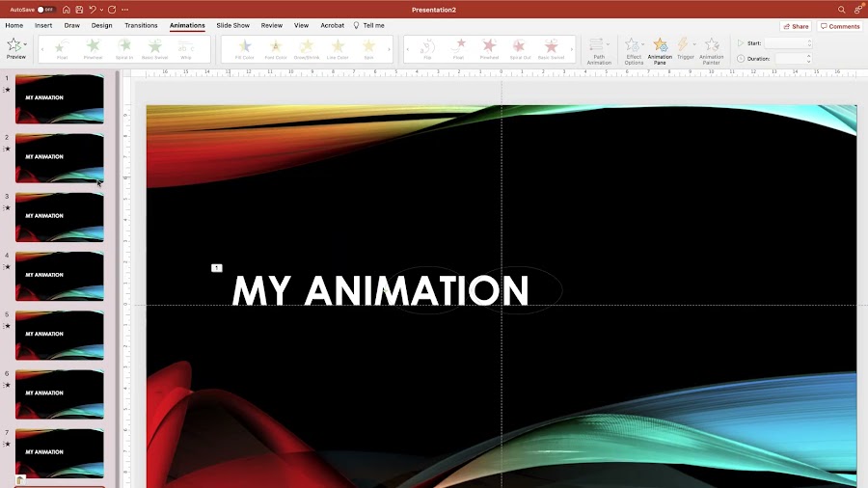Apply the red Float exit effect
This screenshot has height=488, width=868.
point(458,48)
